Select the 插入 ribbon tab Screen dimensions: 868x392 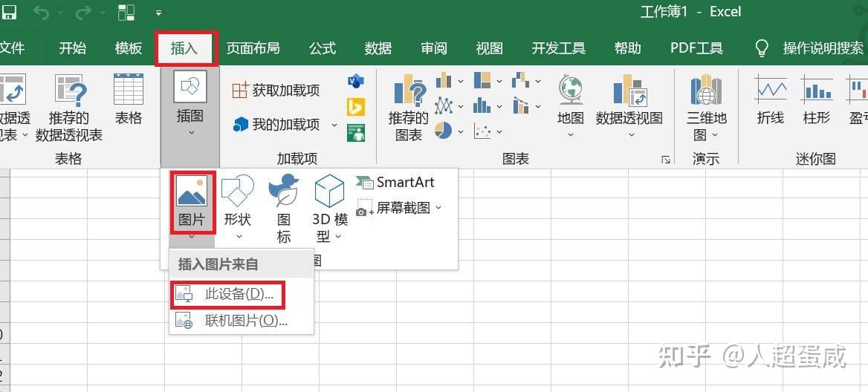click(x=184, y=49)
